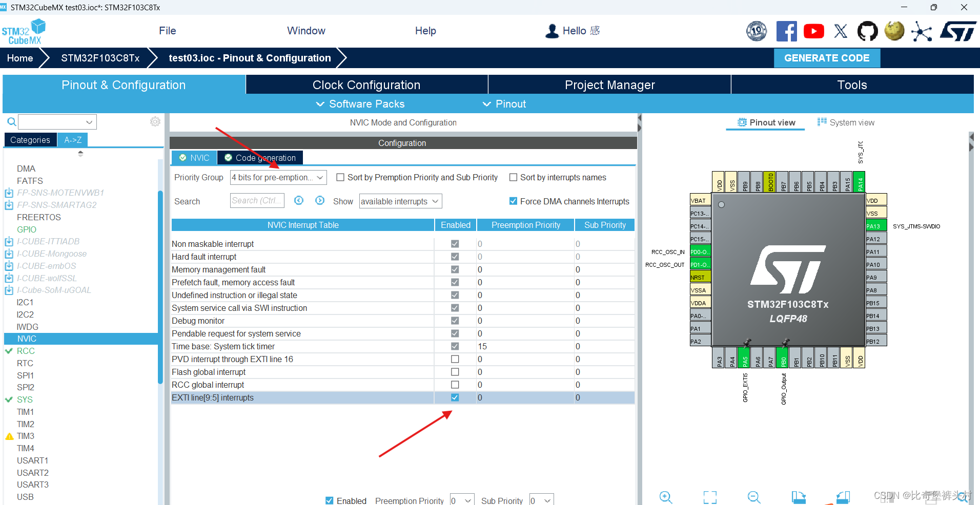Open the YouTube icon link

814,31
